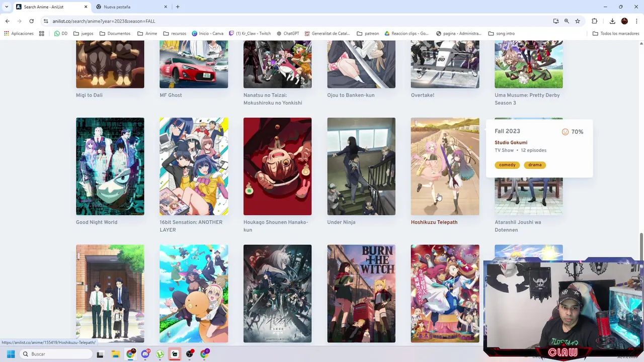Open the Good Night World cover
Screen dimensions: 644x362
coord(110,166)
